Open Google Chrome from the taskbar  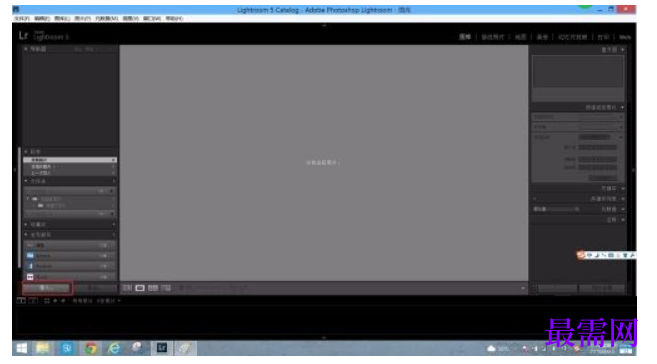pyautogui.click(x=91, y=348)
